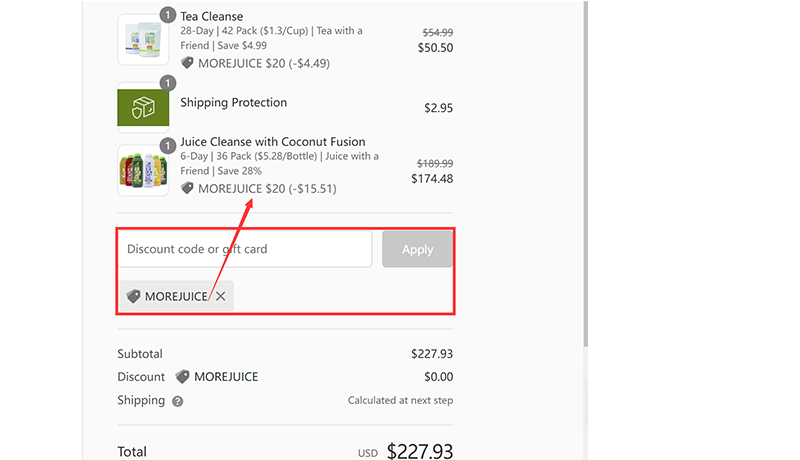
Task: Click the $174.48 Juice Cleanse price
Action: [x=431, y=179]
